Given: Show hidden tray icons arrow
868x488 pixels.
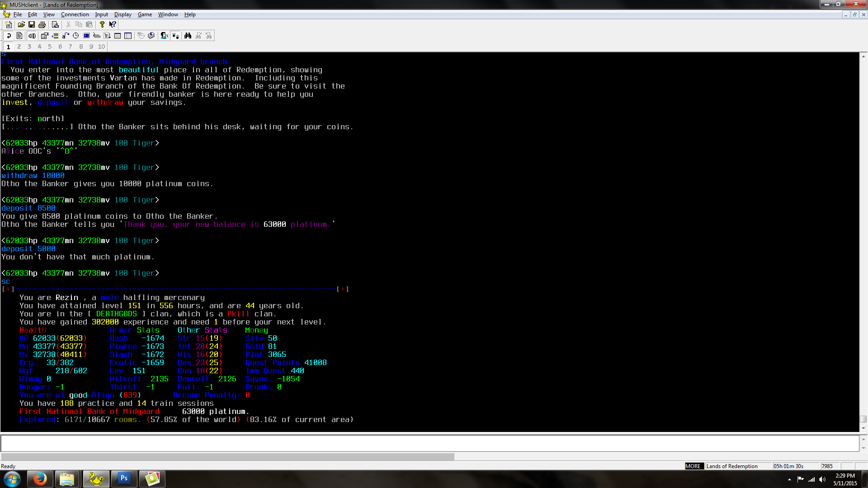Looking at the screenshot, I should [x=789, y=479].
